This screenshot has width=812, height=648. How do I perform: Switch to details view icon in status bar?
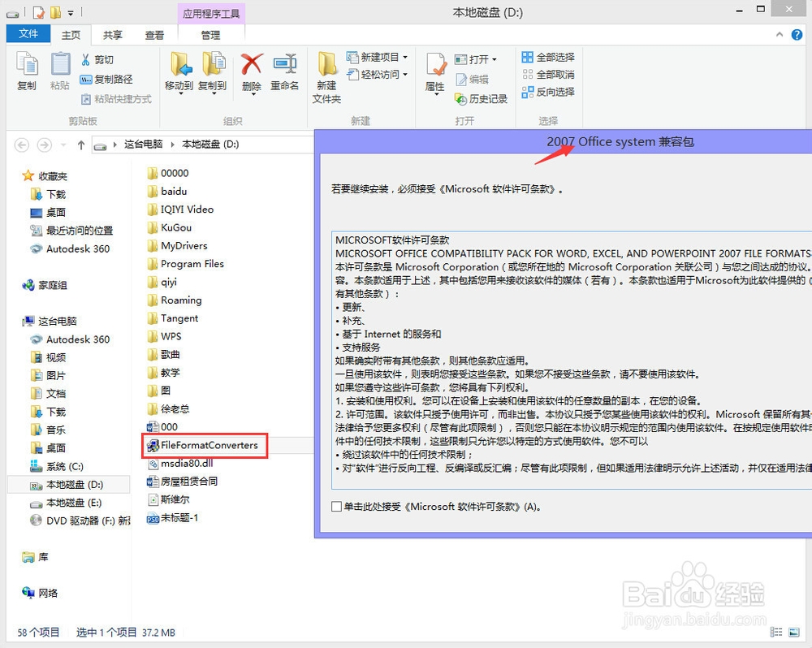775,632
